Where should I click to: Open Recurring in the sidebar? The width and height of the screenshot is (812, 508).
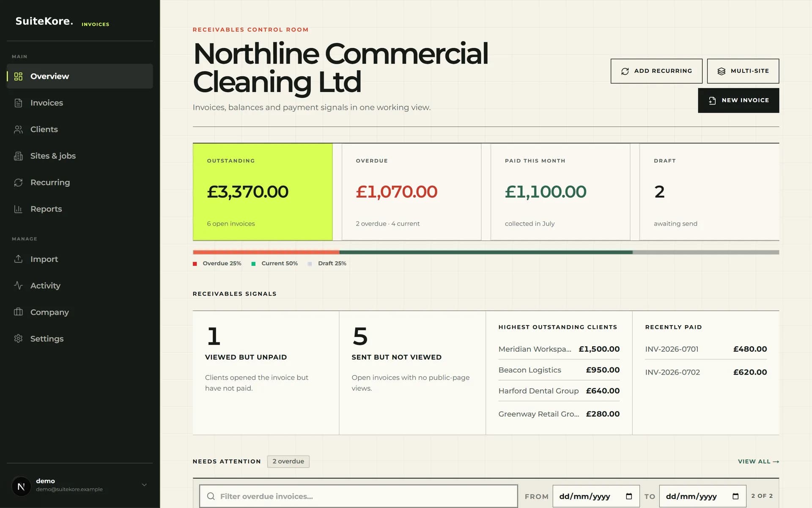point(80,182)
